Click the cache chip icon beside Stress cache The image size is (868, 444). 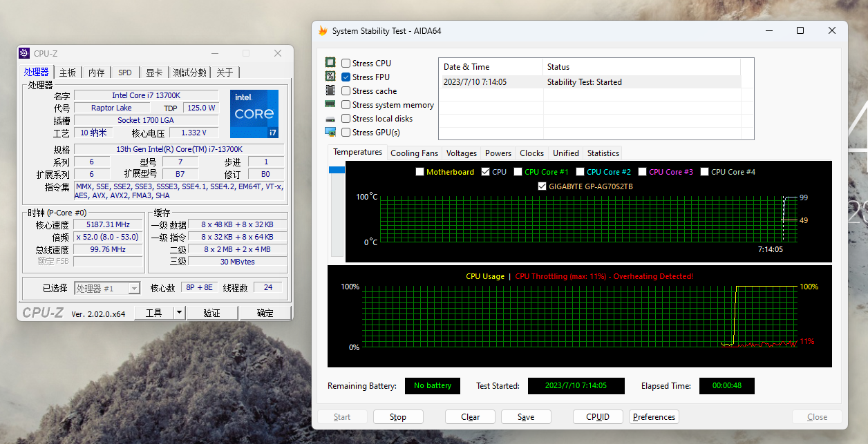point(330,90)
